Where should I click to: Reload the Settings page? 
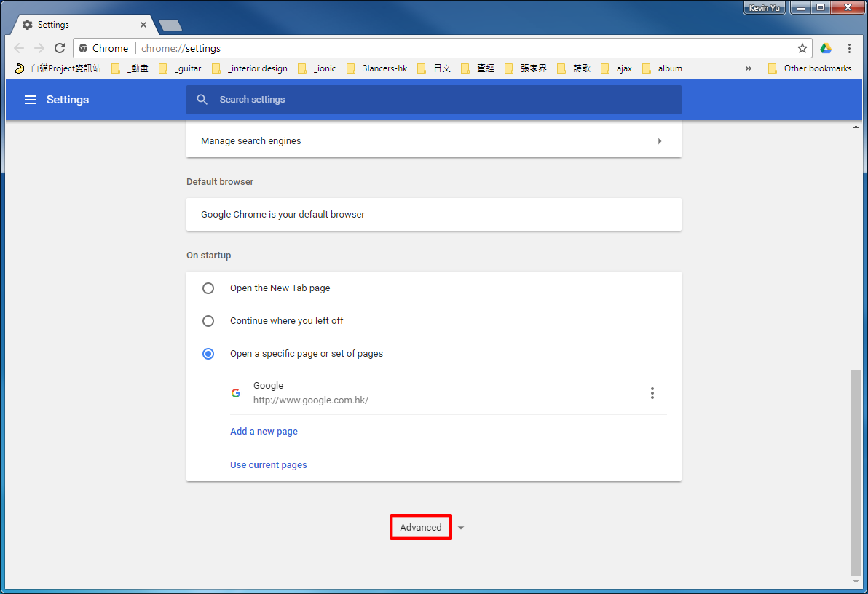[x=60, y=48]
